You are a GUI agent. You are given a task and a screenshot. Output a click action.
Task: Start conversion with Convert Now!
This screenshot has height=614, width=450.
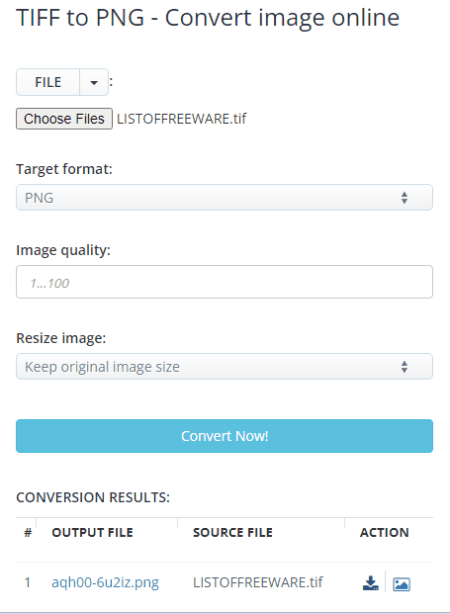(x=224, y=436)
